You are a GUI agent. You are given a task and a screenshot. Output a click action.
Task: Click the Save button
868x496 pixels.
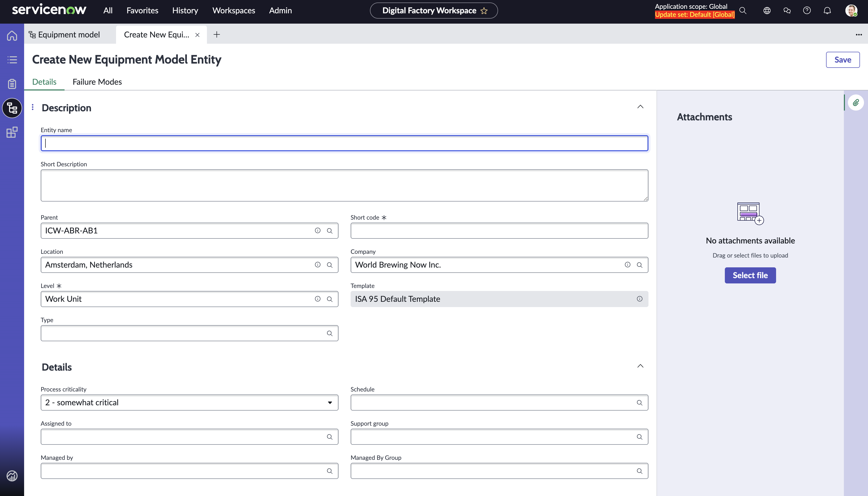(x=842, y=60)
